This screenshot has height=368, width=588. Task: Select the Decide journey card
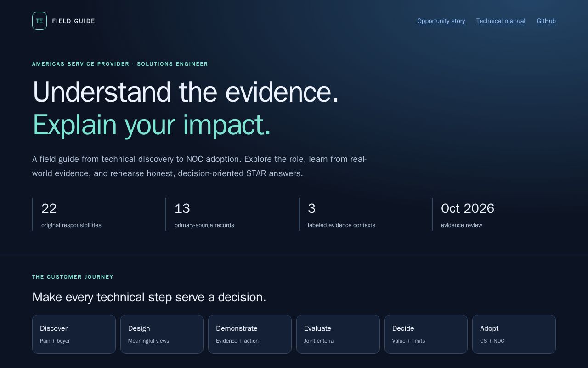pos(426,334)
